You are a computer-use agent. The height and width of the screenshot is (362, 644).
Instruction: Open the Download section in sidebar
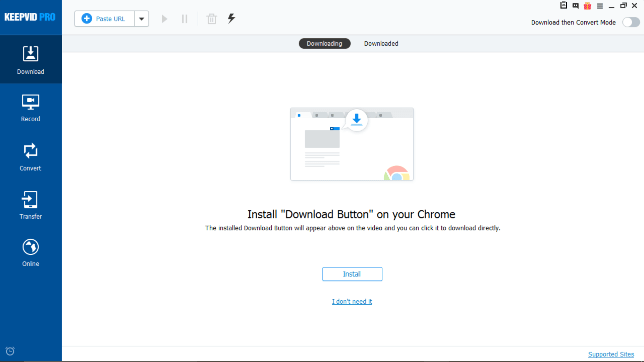[x=31, y=60]
